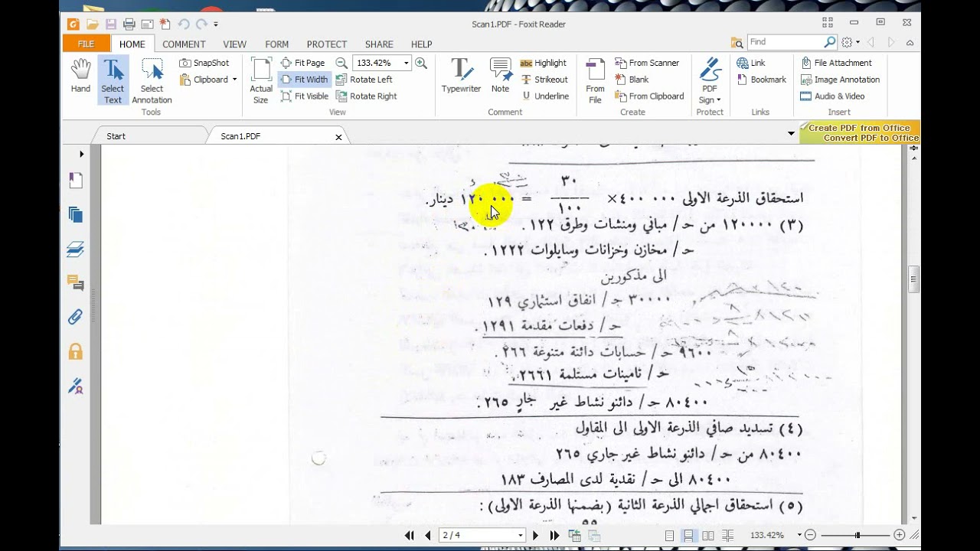Close the Scan1.PDF tab
Image resolution: width=980 pixels, height=551 pixels.
[338, 137]
